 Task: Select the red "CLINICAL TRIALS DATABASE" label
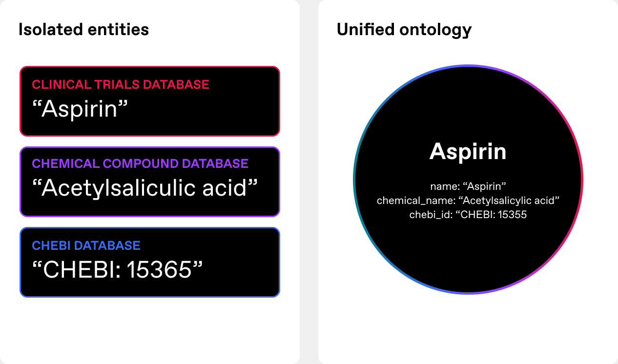click(x=121, y=84)
